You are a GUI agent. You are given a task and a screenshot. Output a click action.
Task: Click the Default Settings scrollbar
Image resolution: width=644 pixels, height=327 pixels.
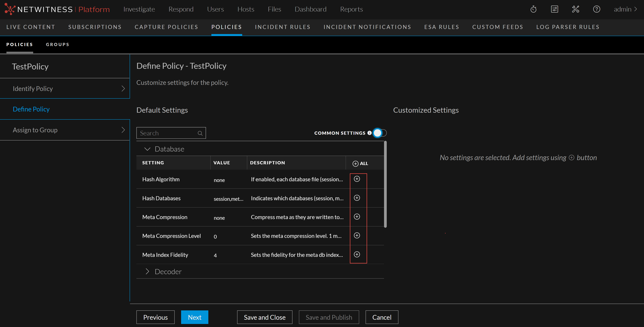click(385, 185)
